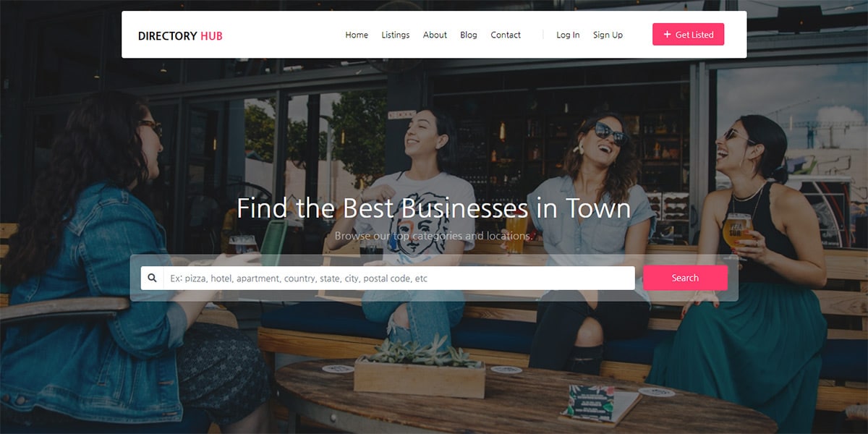Submit with the pink Search button
The width and height of the screenshot is (868, 434).
(x=685, y=278)
